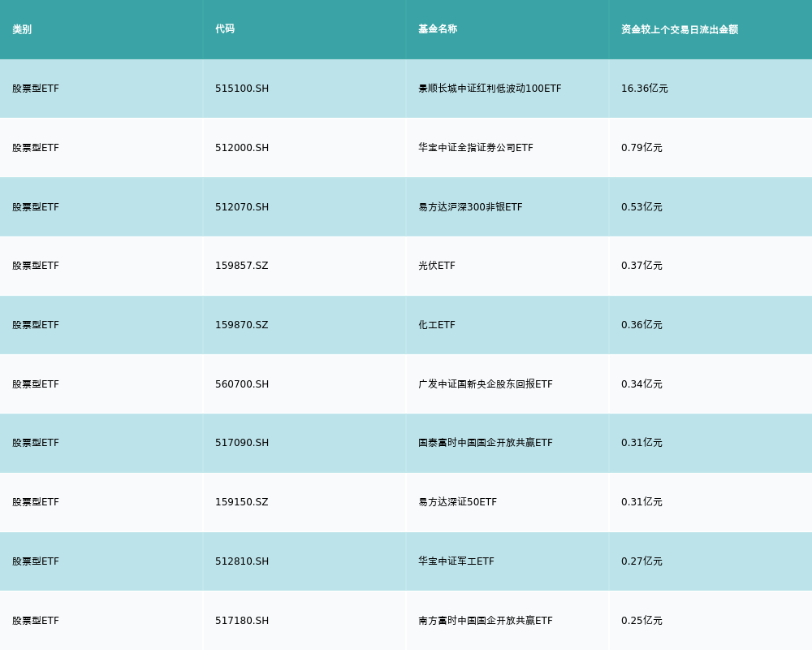Select code 512070.SH
This screenshot has height=650, width=812.
[x=242, y=207]
